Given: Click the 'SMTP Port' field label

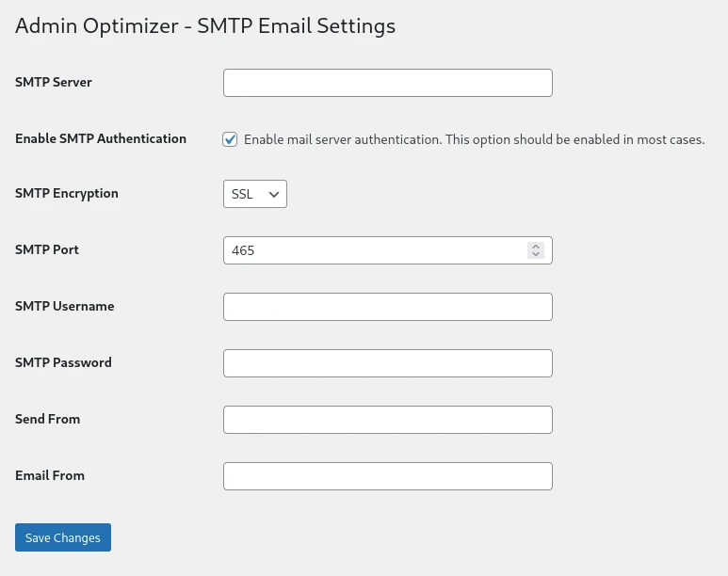Looking at the screenshot, I should pyautogui.click(x=47, y=249).
